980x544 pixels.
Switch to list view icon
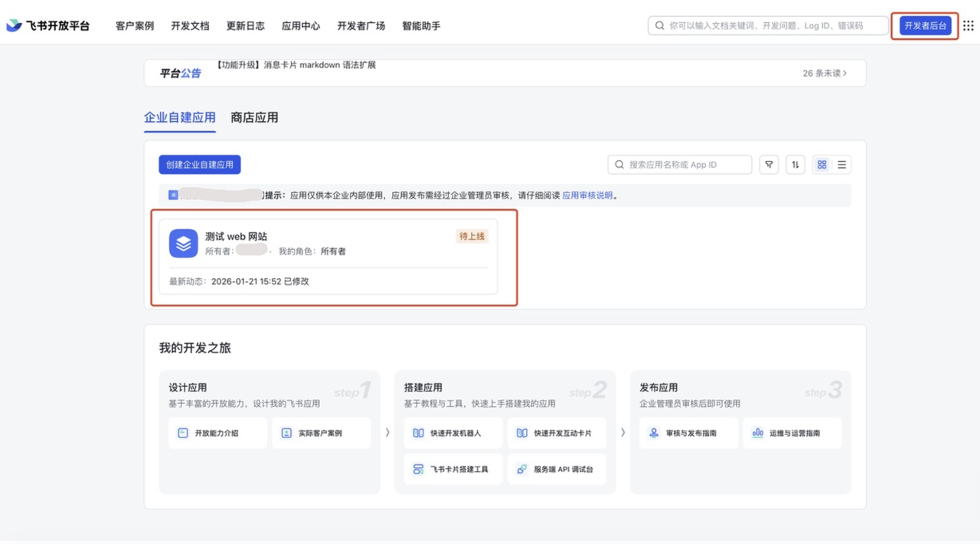(x=841, y=165)
